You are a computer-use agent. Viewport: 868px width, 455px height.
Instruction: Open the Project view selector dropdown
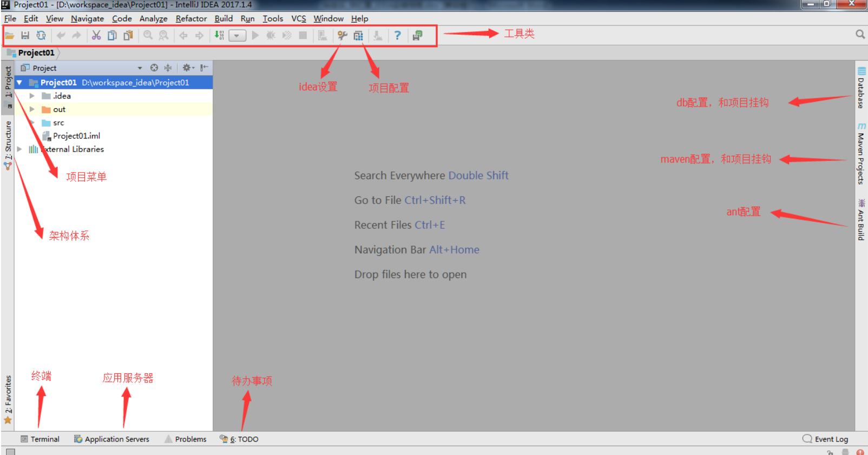(x=140, y=68)
